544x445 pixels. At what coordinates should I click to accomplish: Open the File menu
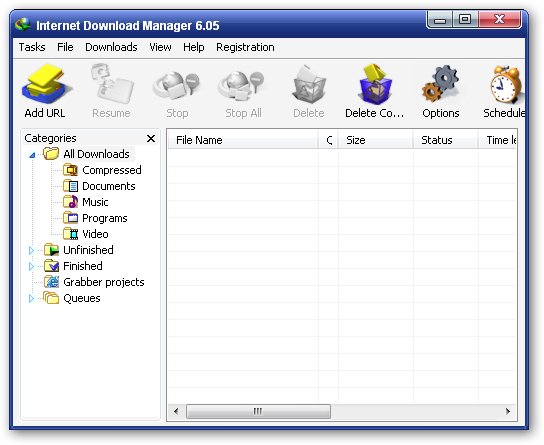pos(65,47)
